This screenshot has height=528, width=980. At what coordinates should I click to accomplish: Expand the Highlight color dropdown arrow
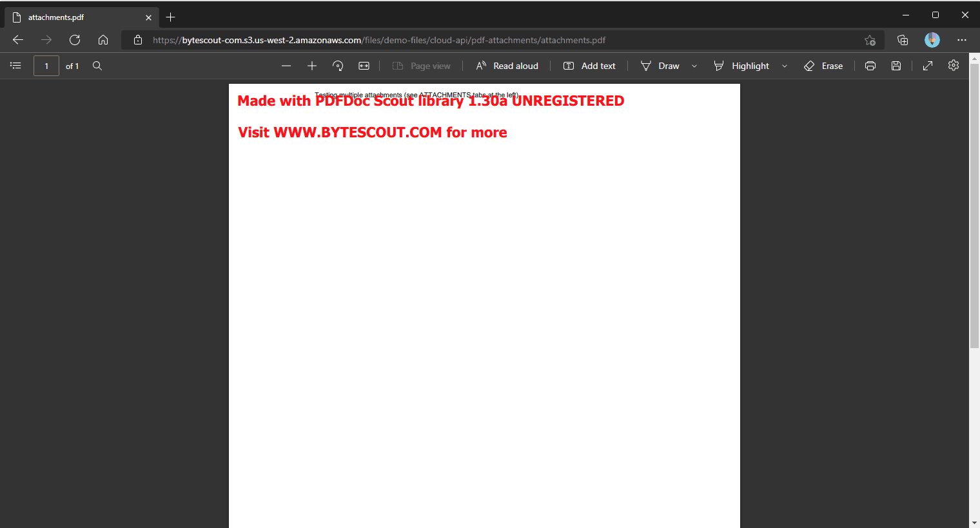point(785,66)
